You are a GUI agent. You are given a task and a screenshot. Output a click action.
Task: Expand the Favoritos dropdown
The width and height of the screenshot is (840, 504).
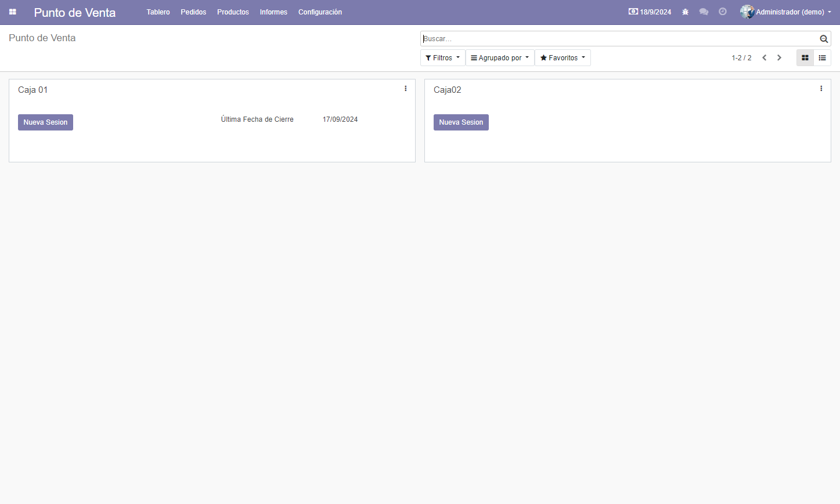click(563, 57)
